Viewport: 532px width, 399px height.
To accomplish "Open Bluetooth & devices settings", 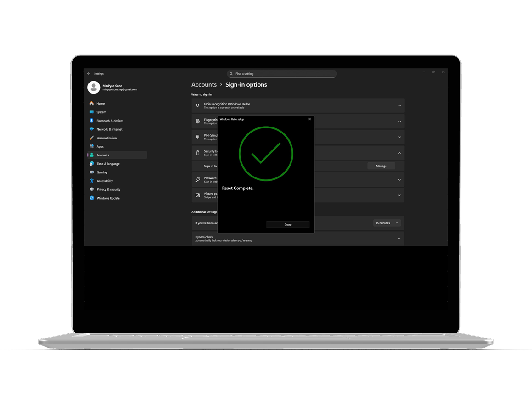I will (92, 121).
